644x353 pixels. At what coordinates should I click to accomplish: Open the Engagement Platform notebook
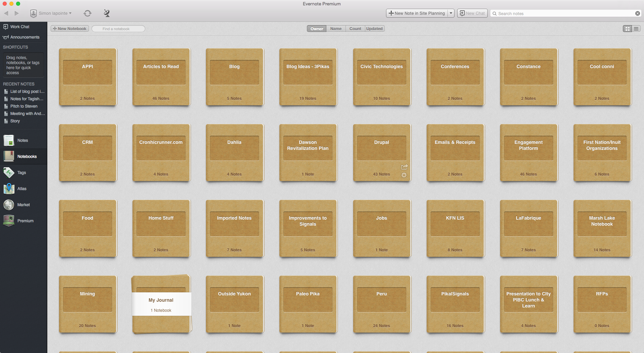[529, 153]
